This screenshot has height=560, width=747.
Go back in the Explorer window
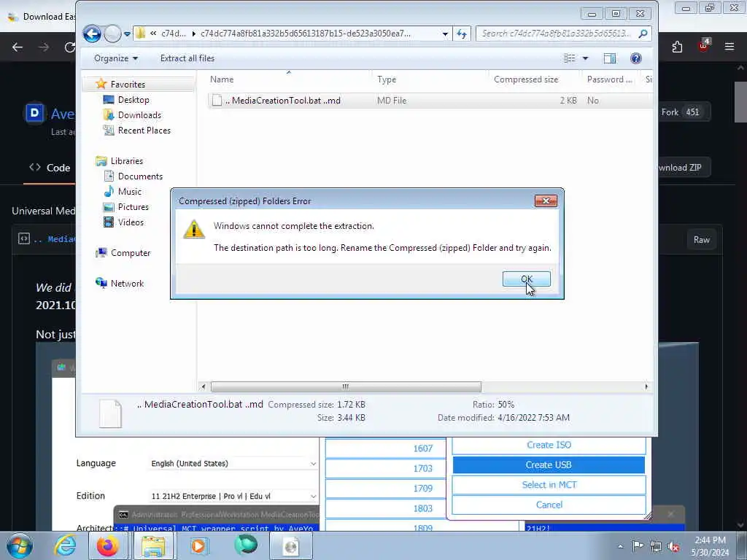click(x=92, y=34)
